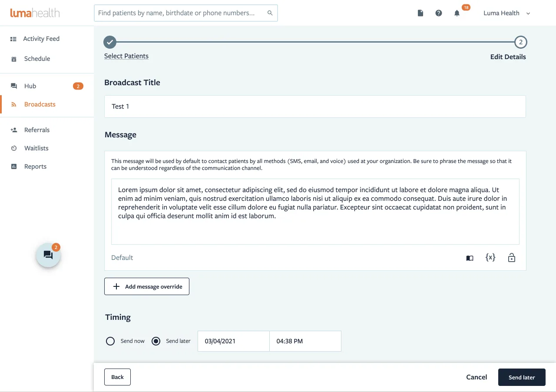The image size is (556, 392).
Task: Open the Hub menu item
Action: pyautogui.click(x=30, y=86)
